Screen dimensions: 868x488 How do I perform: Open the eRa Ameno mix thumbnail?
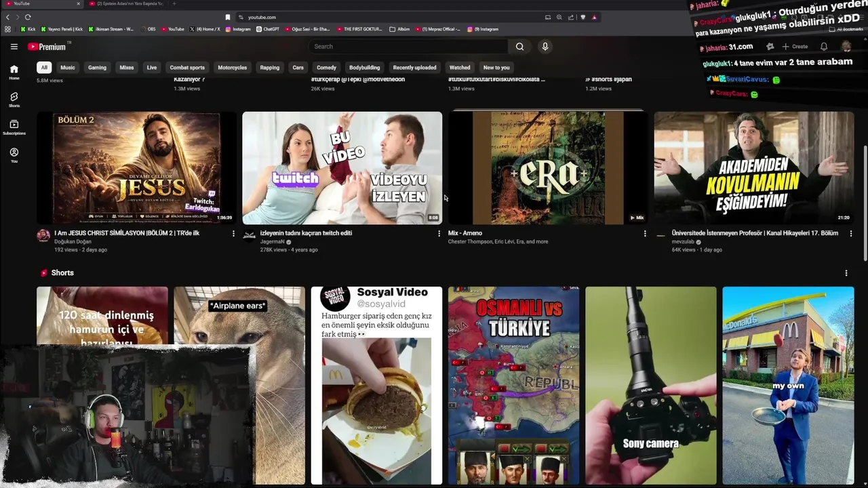(x=548, y=168)
